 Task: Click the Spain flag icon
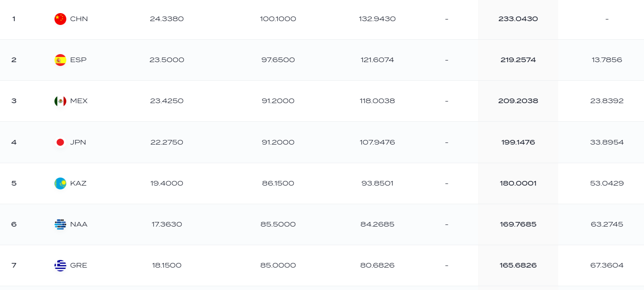tap(60, 60)
